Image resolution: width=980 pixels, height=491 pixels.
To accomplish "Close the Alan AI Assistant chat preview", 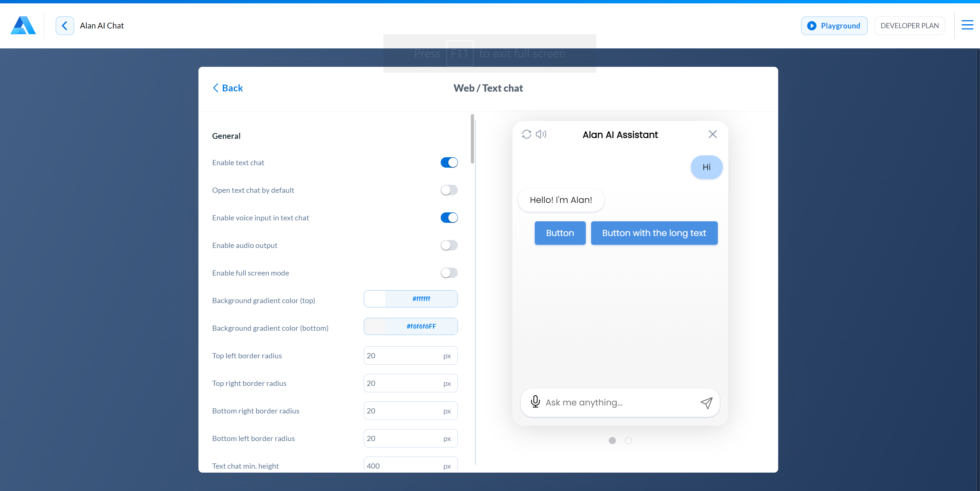I will pos(712,134).
